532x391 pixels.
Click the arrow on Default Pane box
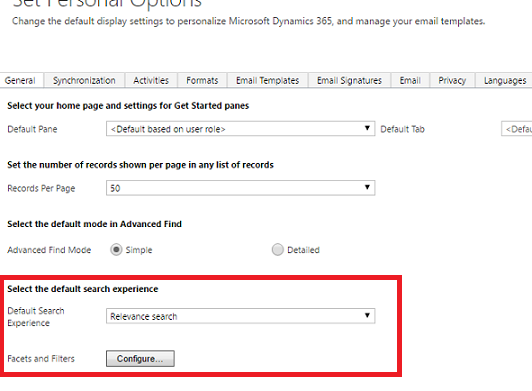367,128
